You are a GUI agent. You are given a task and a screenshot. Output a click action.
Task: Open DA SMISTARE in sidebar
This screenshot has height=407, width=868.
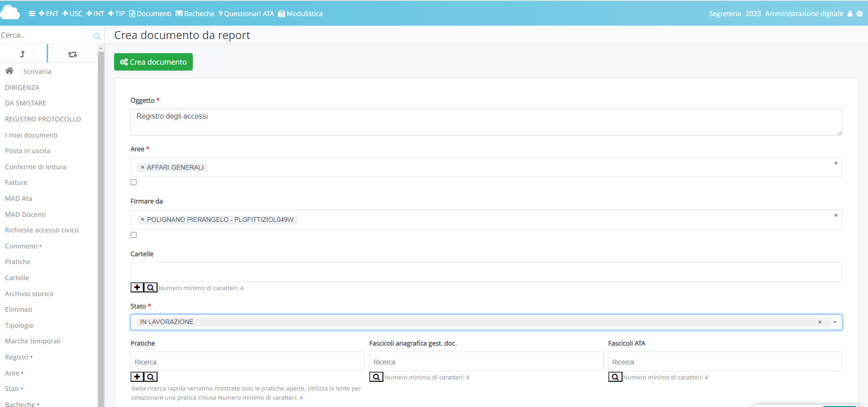(x=26, y=103)
